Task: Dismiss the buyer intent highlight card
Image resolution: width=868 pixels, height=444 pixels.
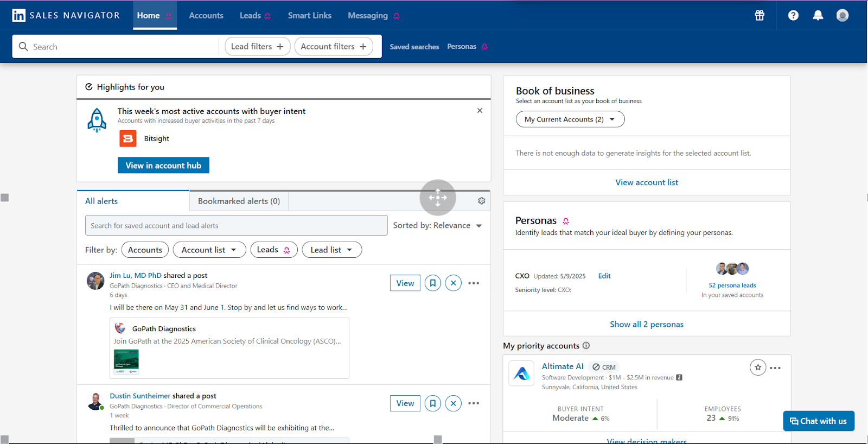Action: 480,110
